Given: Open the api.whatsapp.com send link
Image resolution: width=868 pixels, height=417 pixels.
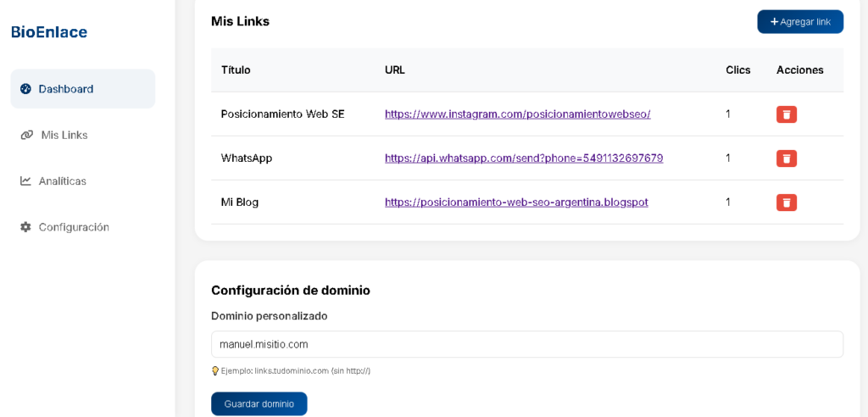Looking at the screenshot, I should [524, 158].
